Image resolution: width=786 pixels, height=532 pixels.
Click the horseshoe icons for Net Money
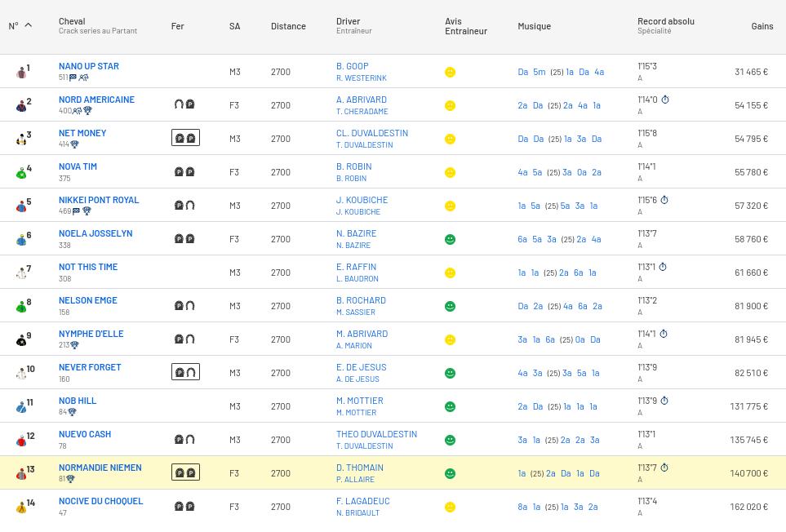pos(185,138)
